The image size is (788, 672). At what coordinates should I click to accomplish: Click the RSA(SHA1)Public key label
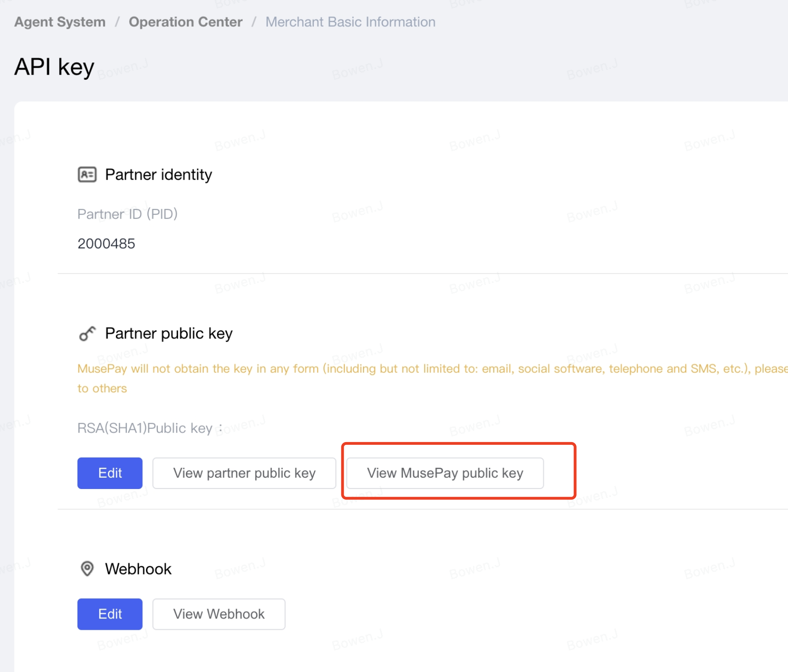145,428
